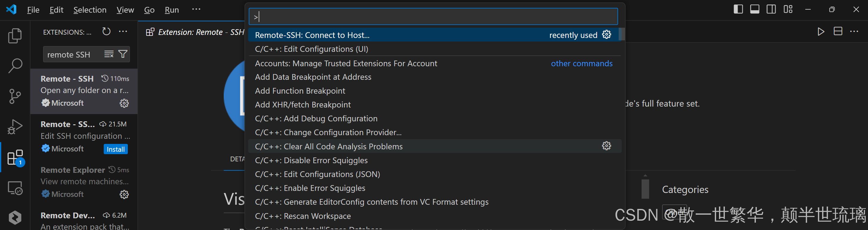Select Add Function Breakpoint command
This screenshot has height=230, width=868.
[x=434, y=91]
